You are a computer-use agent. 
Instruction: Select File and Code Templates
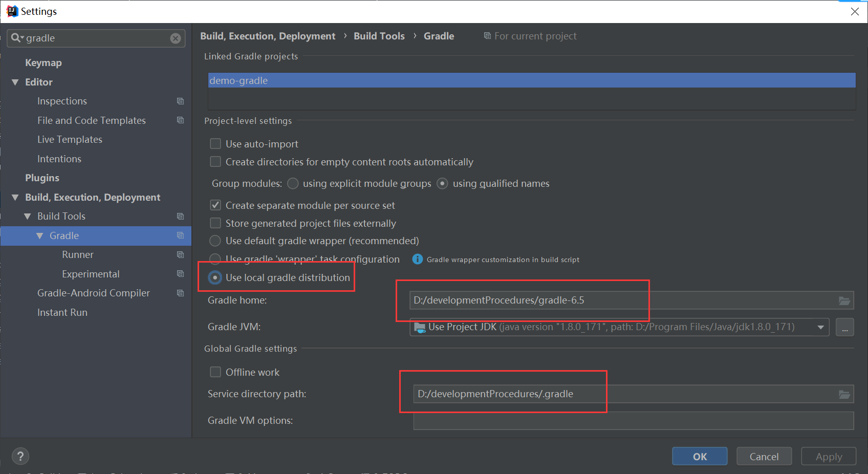[92, 120]
